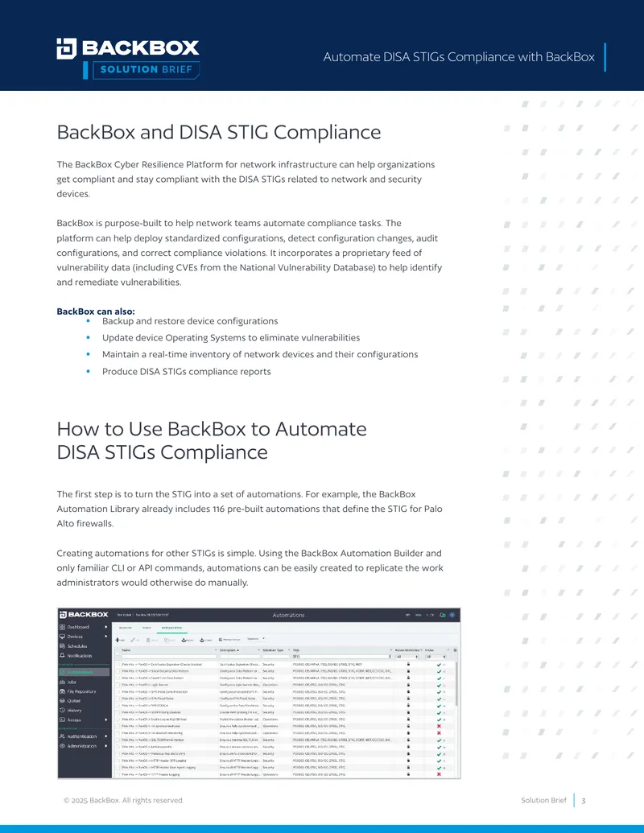Expand the Authentication submenu arrow

[105, 736]
